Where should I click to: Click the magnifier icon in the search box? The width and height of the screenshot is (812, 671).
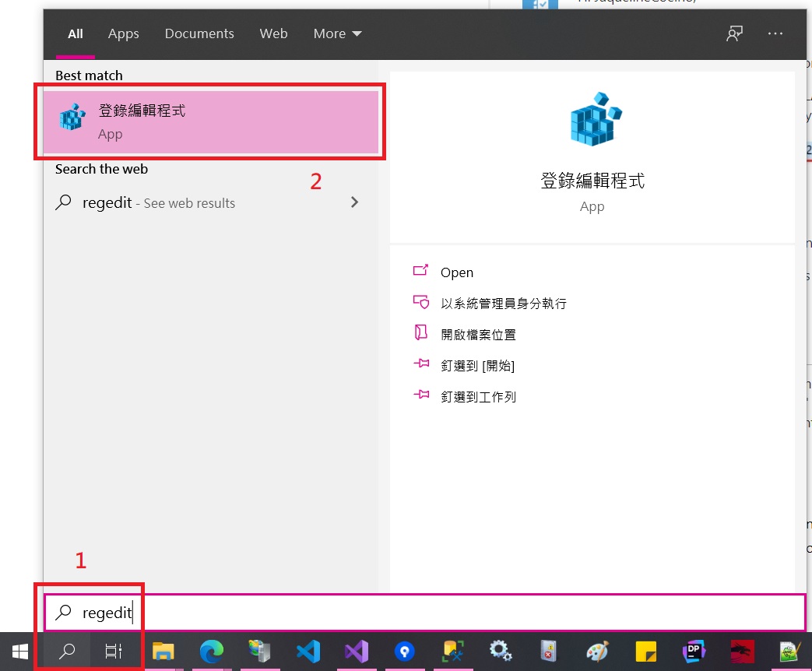[62, 613]
